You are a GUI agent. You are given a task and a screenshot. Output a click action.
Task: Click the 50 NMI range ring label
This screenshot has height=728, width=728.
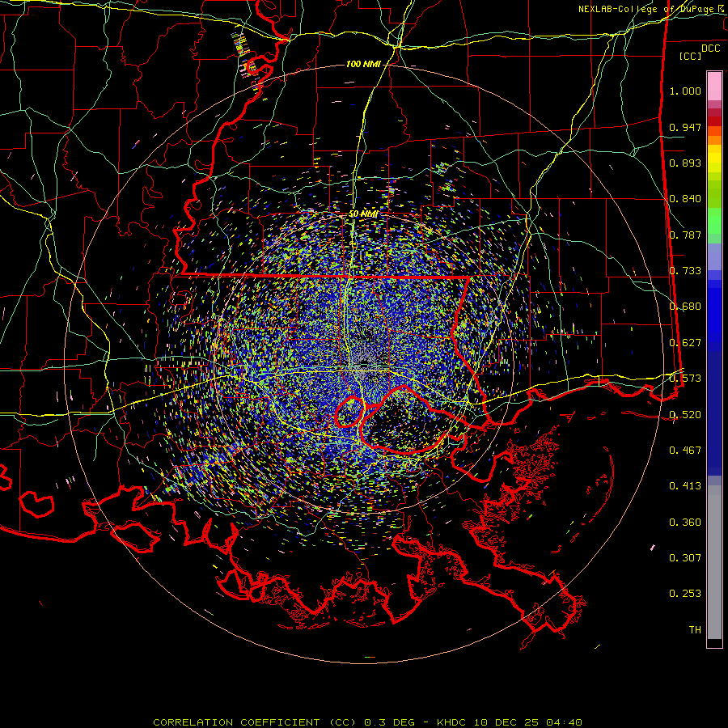363,214
